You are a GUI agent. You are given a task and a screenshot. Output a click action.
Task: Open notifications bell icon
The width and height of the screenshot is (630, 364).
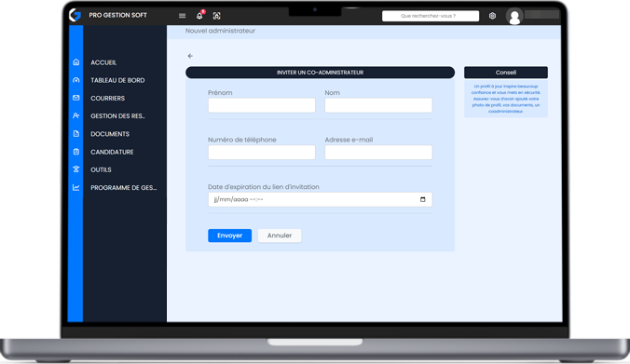[199, 15]
